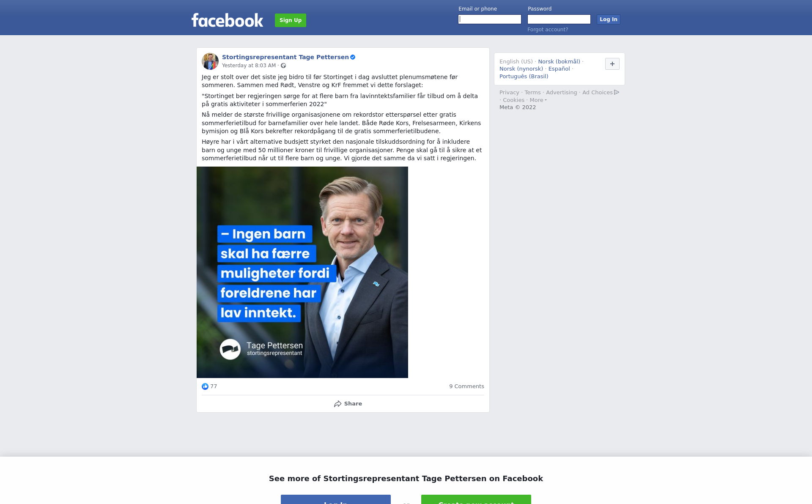This screenshot has width=812, height=504.
Task: Open the Forgot account? link
Action: tap(548, 30)
